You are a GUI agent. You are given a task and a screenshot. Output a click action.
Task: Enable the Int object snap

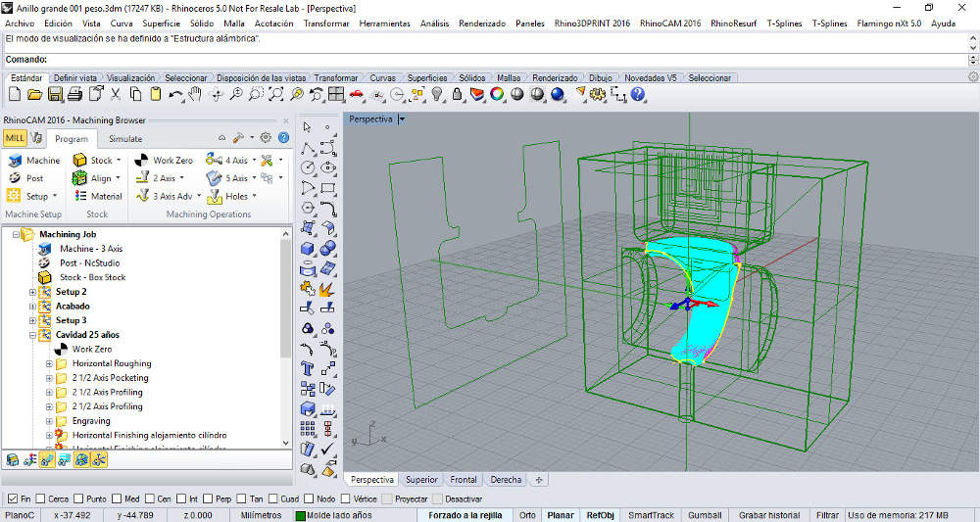click(181, 498)
